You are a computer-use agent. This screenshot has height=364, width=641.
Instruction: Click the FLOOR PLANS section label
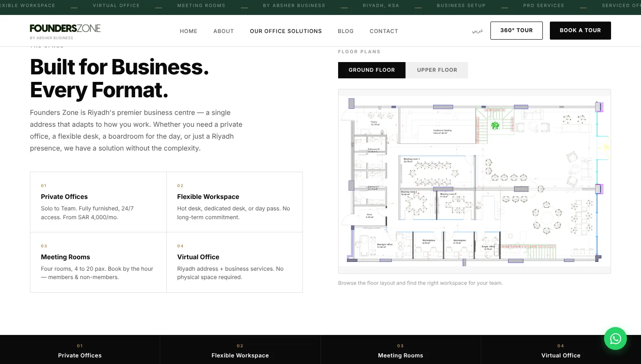click(359, 52)
